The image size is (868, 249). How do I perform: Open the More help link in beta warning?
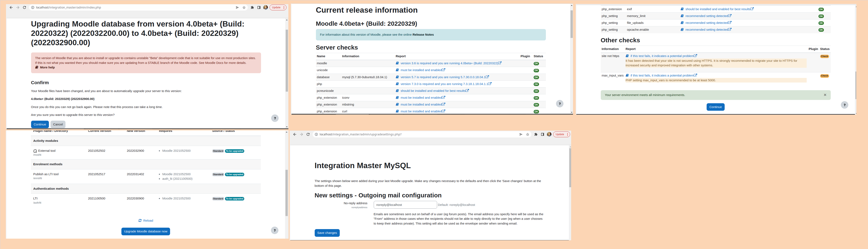45,67
